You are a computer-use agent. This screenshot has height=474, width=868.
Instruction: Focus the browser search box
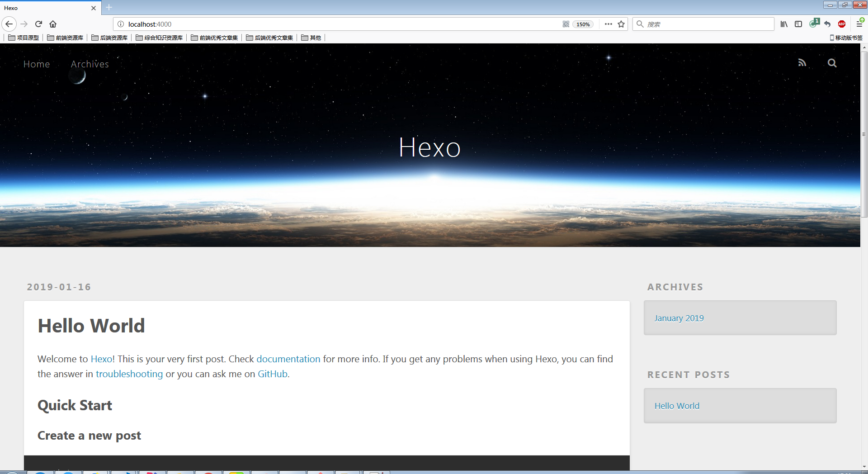point(703,24)
